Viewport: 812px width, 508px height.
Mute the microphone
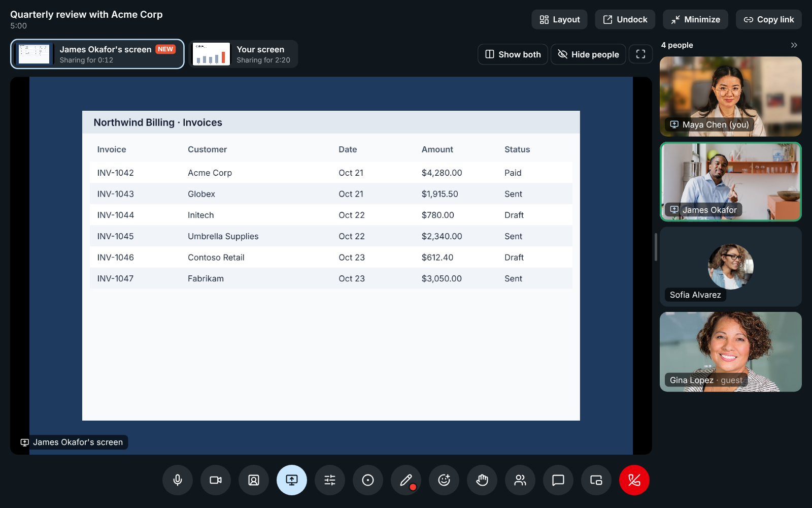tap(178, 480)
